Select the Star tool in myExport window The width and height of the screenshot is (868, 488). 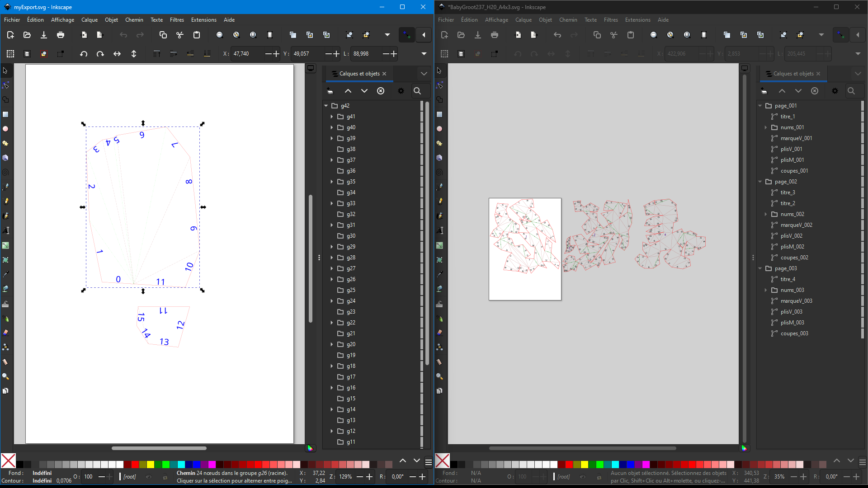(x=5, y=143)
